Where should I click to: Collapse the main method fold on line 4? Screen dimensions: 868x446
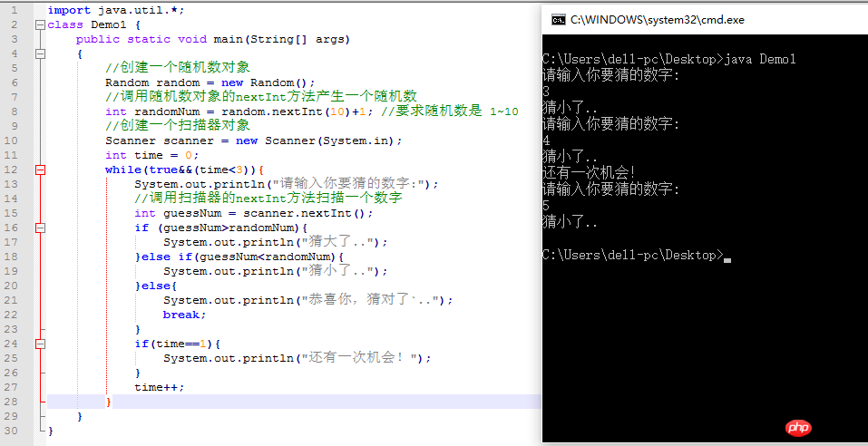pos(39,53)
